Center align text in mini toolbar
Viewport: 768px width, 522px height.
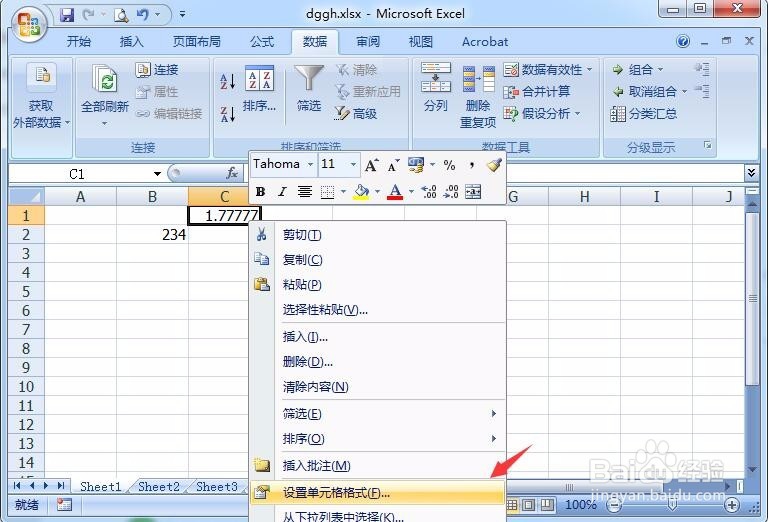point(305,191)
